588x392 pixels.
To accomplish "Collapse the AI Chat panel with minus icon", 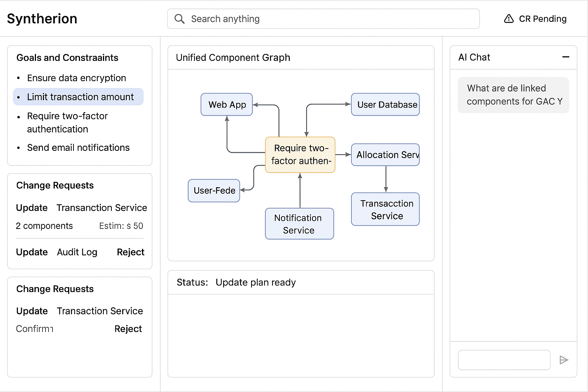I will tap(566, 57).
